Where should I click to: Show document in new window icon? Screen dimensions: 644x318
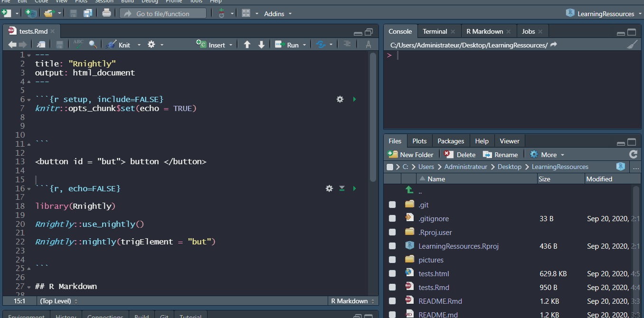click(x=41, y=45)
